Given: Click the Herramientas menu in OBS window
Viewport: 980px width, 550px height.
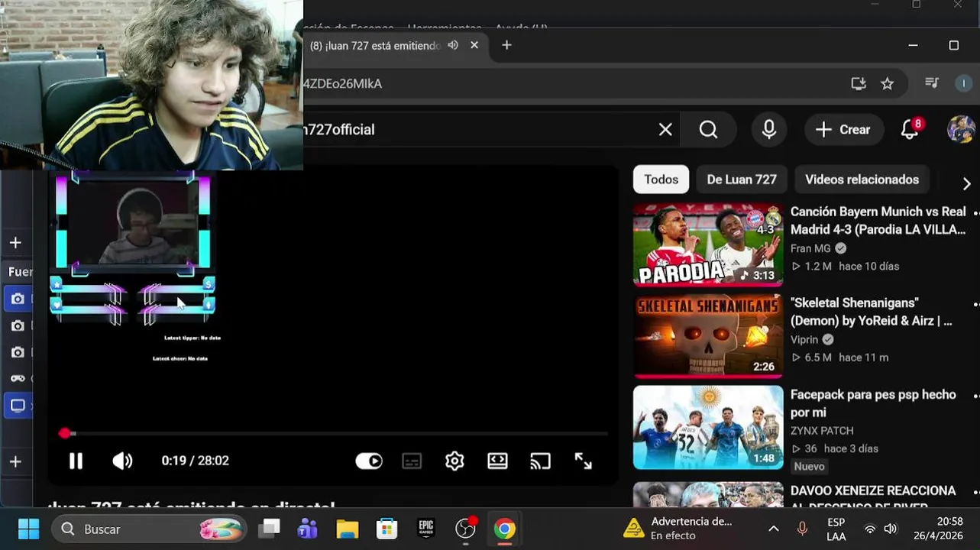Looking at the screenshot, I should click(445, 27).
